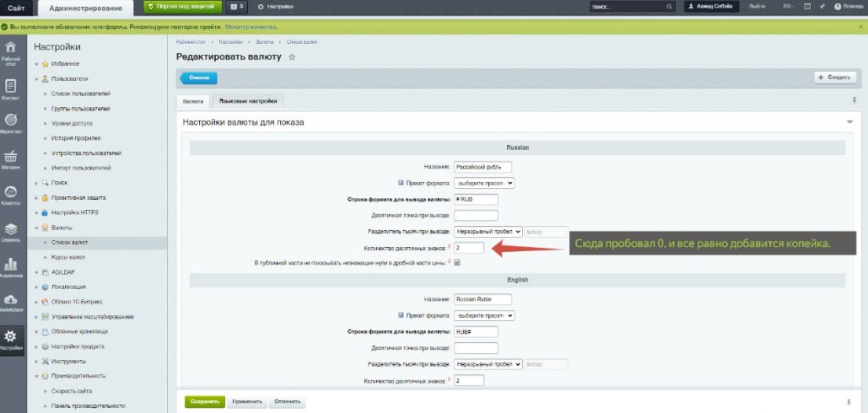Switch to the Сайт tab

point(16,8)
